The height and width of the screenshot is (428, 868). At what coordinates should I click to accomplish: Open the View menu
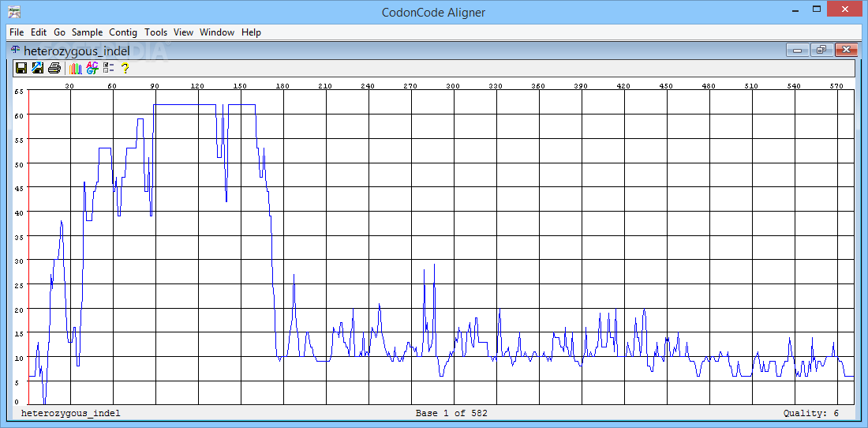pos(183,32)
